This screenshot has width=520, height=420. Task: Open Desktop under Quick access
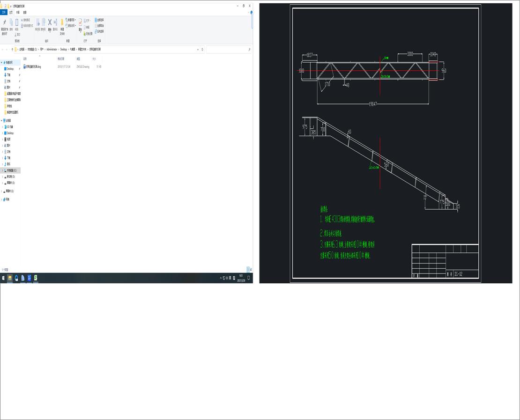point(10,69)
